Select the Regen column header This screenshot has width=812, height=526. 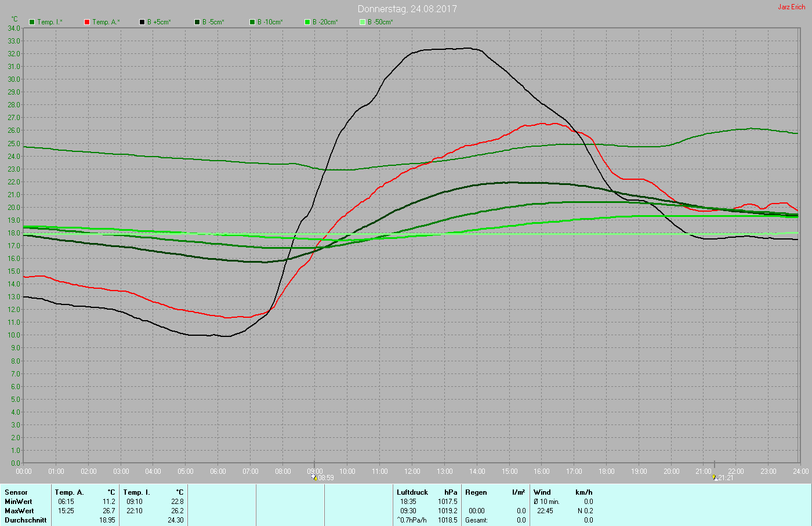click(476, 492)
